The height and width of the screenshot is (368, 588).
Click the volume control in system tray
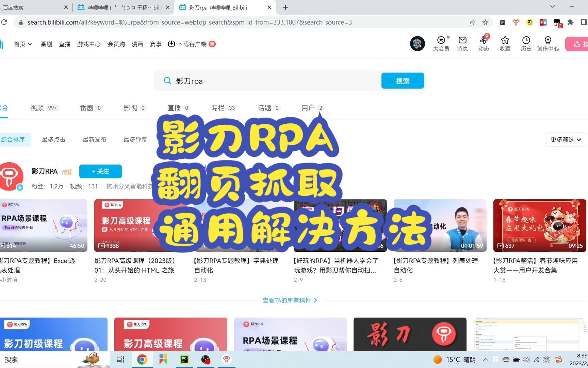pyautogui.click(x=527, y=359)
